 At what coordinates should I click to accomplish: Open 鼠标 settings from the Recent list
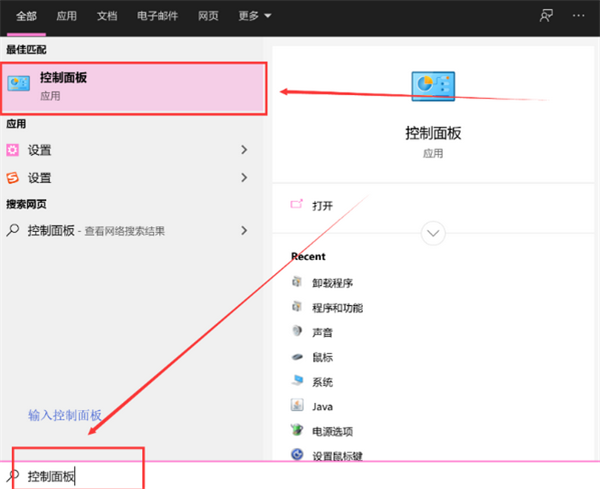point(322,357)
